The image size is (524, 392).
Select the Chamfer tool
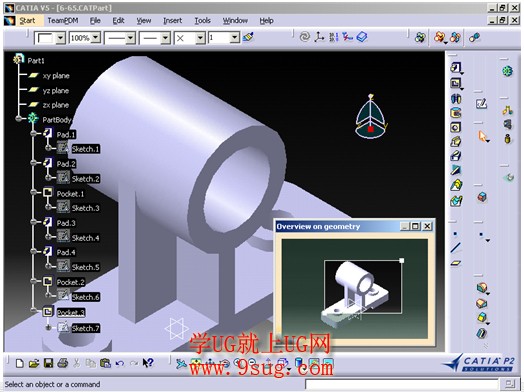(x=481, y=303)
